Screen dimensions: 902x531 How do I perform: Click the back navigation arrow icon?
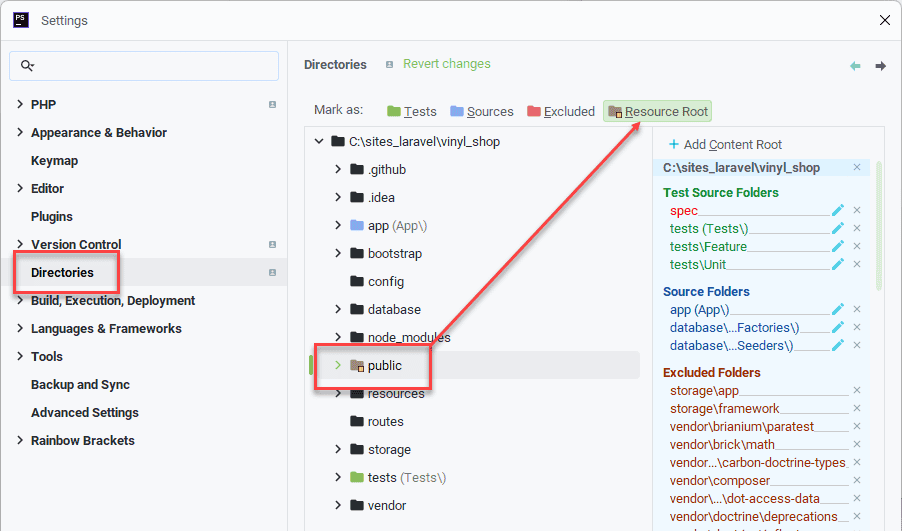pos(855,66)
